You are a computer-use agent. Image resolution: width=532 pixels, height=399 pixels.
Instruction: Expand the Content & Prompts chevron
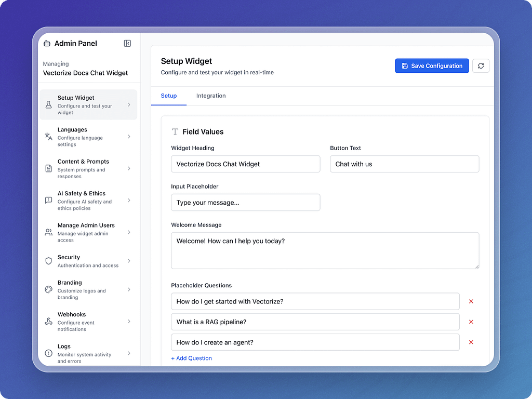[x=129, y=169]
